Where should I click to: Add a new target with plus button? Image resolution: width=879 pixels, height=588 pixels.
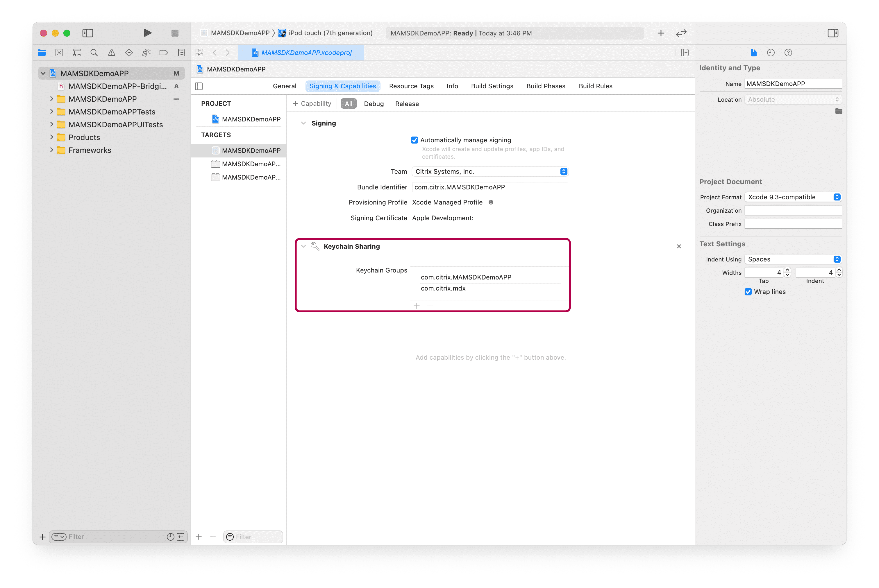(199, 537)
